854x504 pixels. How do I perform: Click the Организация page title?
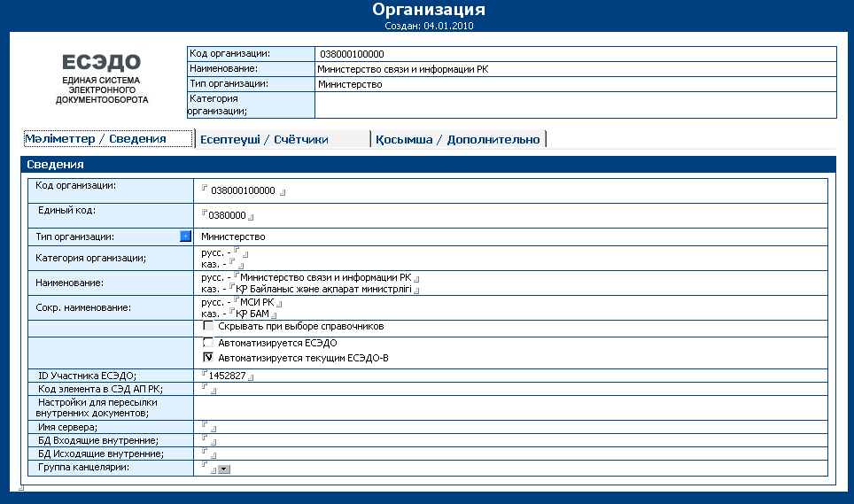click(429, 9)
